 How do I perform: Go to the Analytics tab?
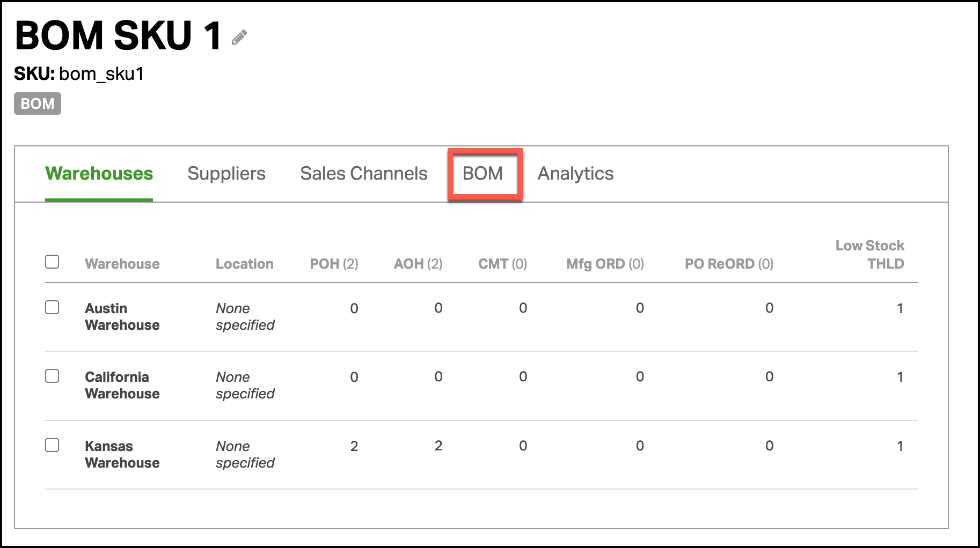[x=575, y=173]
